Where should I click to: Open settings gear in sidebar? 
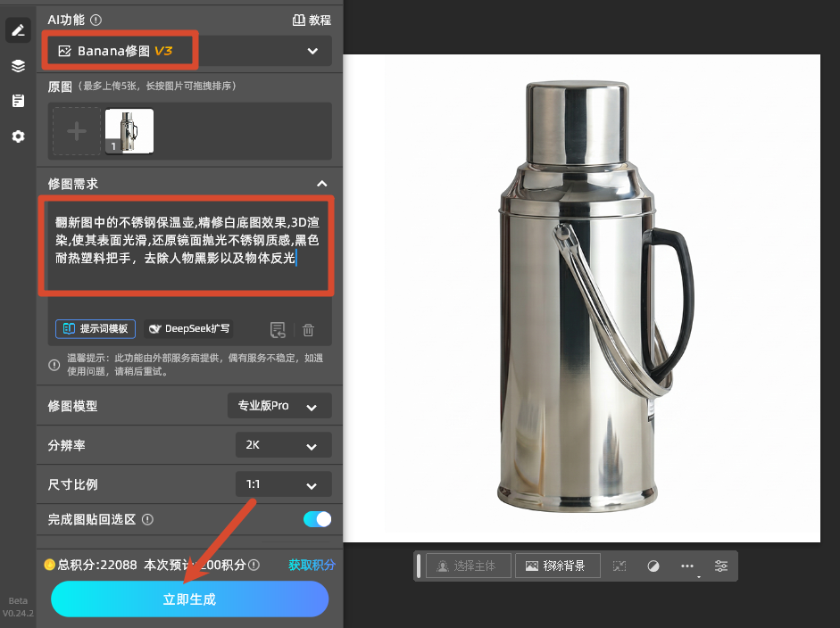[18, 136]
